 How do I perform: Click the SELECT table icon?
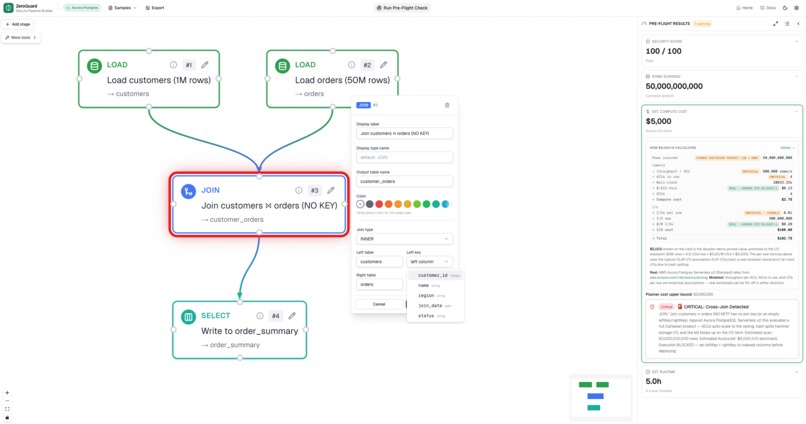[x=188, y=317]
